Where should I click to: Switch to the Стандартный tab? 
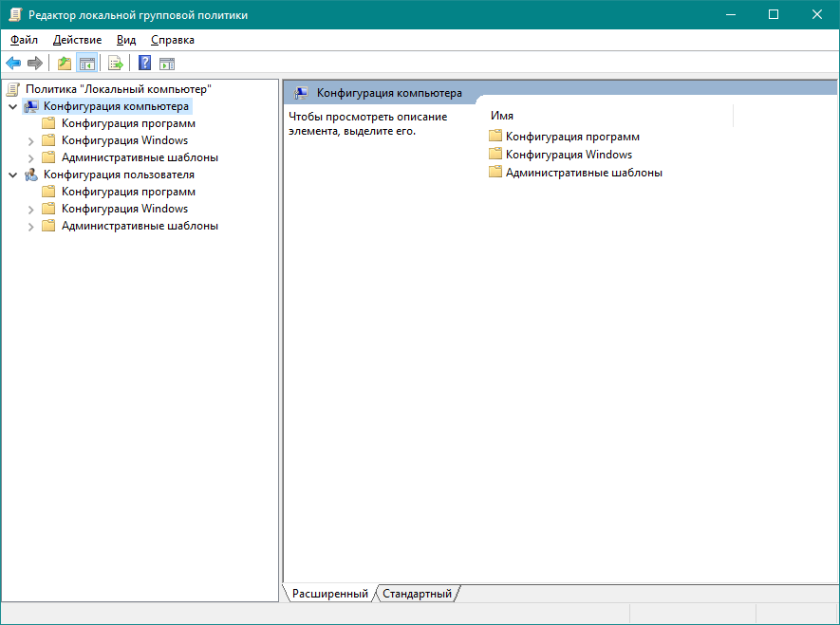point(417,594)
